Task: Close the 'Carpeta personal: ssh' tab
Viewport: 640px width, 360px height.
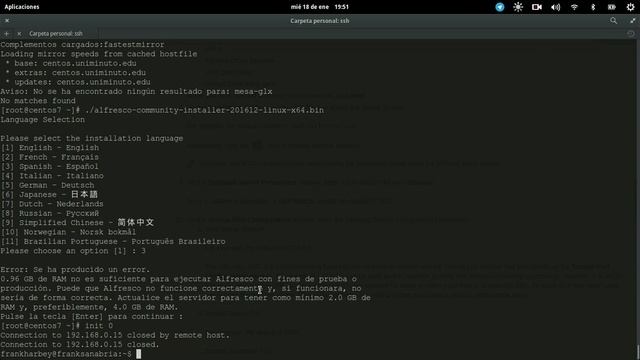Action: (x=19, y=33)
